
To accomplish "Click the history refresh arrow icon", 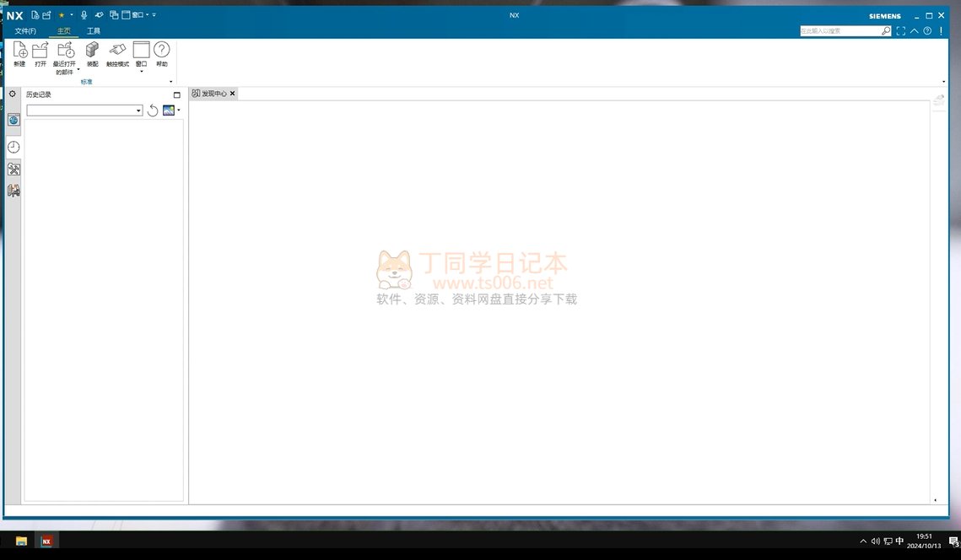I will point(153,110).
